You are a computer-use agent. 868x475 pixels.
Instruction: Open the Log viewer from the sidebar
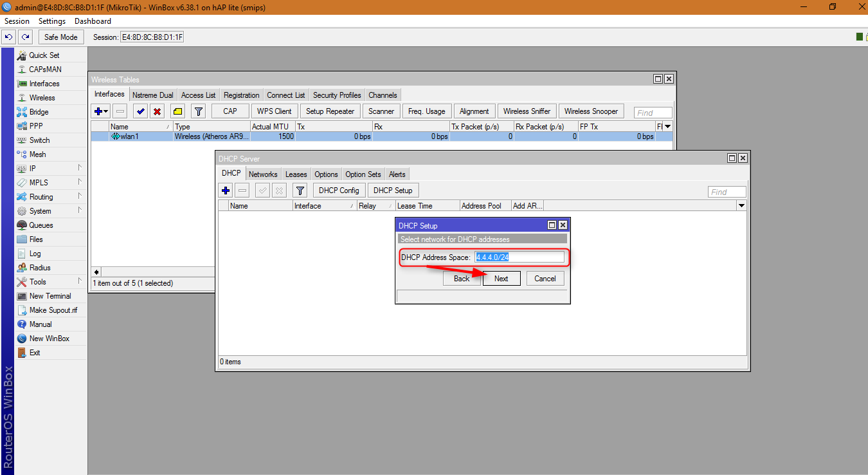(34, 253)
